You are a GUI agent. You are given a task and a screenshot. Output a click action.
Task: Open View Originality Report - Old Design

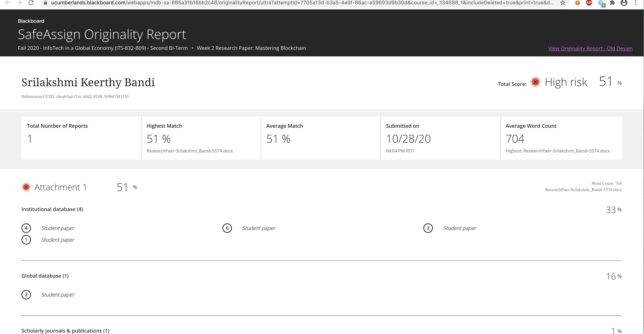(590, 48)
